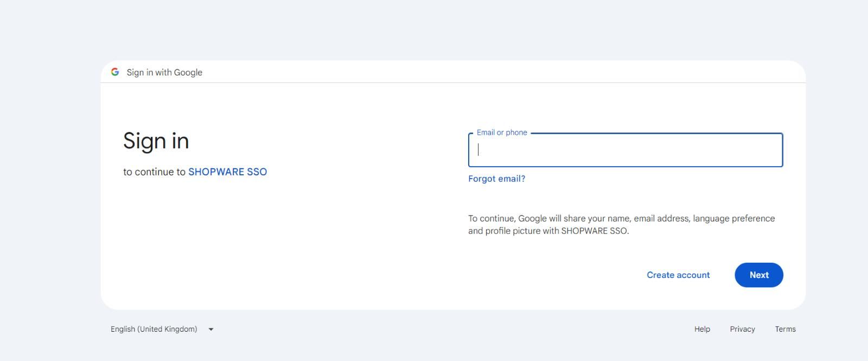Open the English (United Kingdom) language selector
868x361 pixels.
coord(162,329)
